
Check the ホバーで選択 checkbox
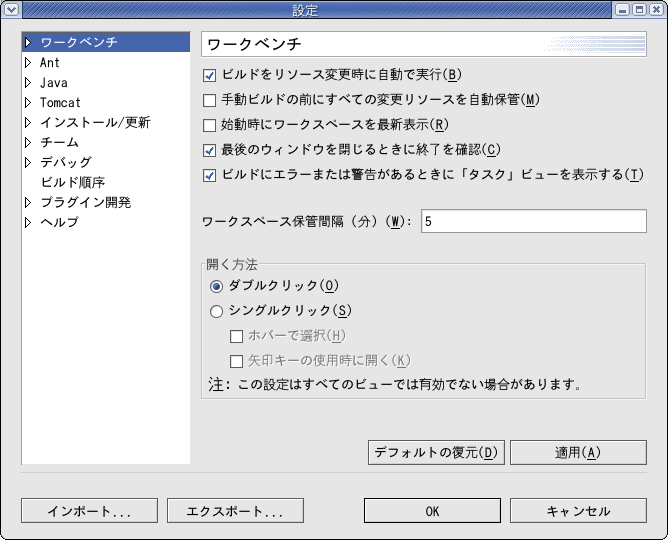pos(236,336)
